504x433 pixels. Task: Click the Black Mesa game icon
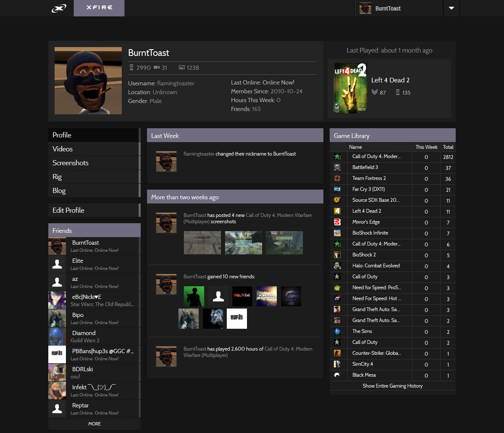337,375
